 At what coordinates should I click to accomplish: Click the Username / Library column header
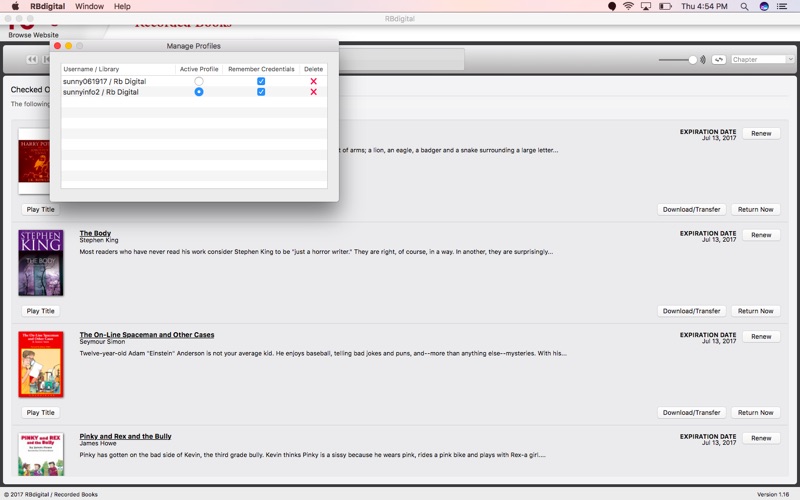[x=118, y=69]
